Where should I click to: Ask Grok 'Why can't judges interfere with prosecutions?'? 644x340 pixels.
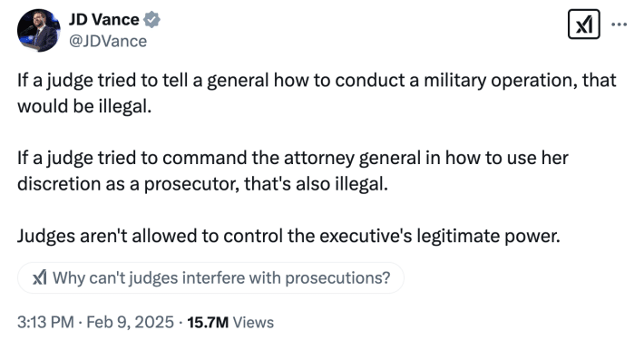(x=210, y=278)
